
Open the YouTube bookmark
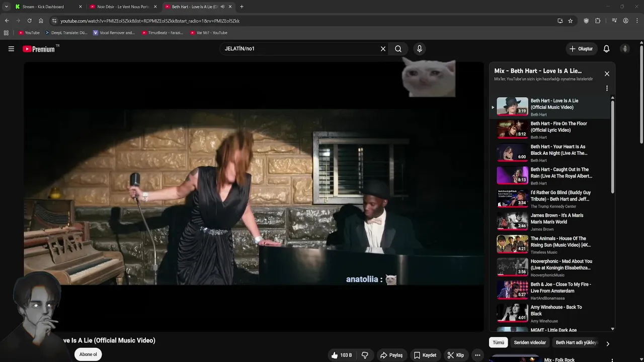pyautogui.click(x=29, y=33)
